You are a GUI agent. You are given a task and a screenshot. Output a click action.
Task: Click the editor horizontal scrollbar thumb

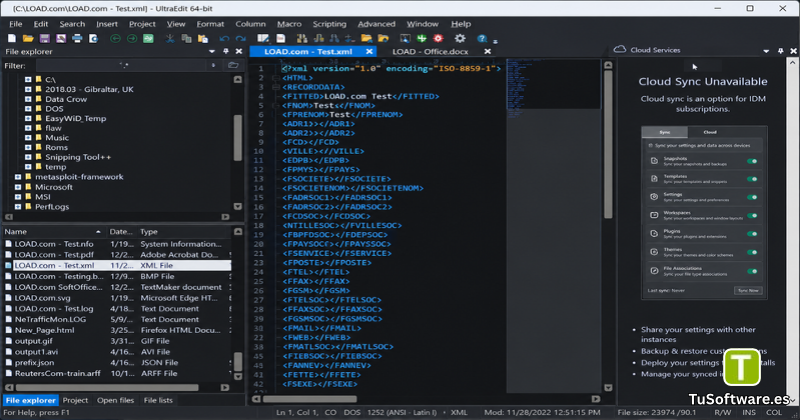[310, 399]
